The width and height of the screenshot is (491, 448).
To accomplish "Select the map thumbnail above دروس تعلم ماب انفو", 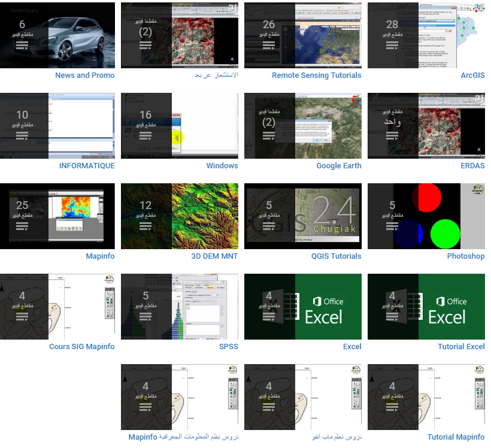I will (x=303, y=397).
